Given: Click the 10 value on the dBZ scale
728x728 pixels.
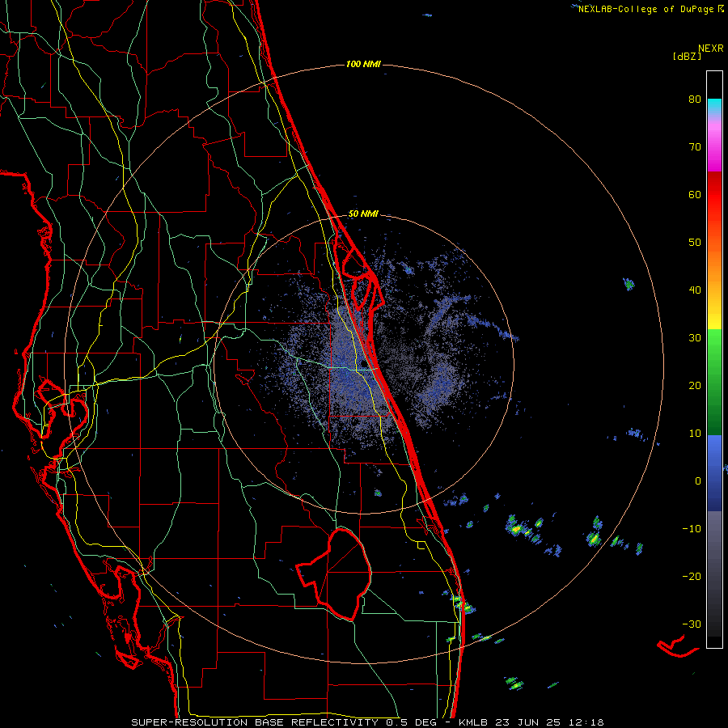Looking at the screenshot, I should click(695, 434).
